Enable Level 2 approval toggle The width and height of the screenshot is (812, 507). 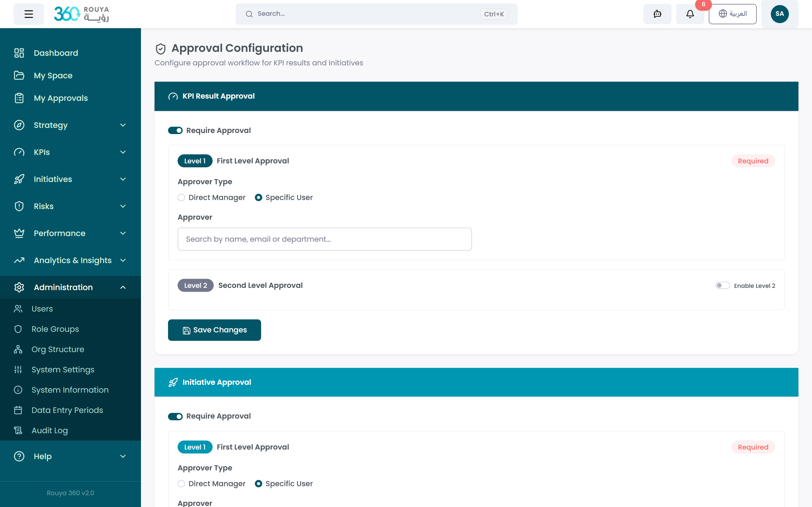(x=723, y=285)
